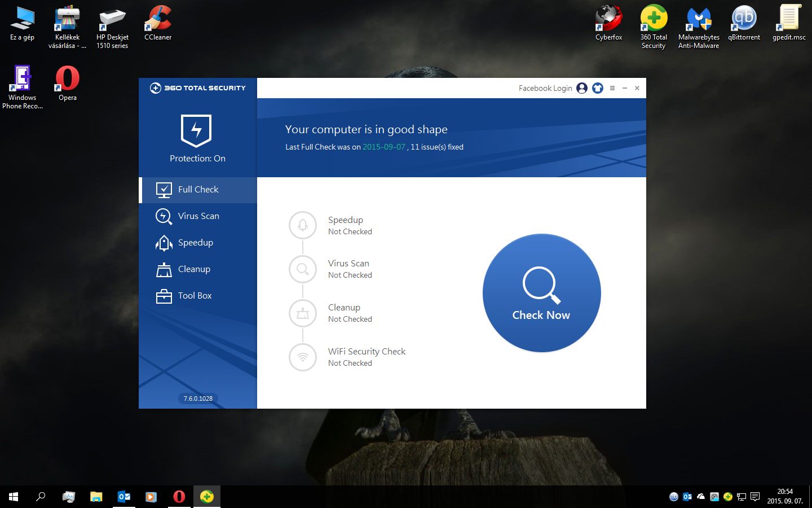The height and width of the screenshot is (508, 812).
Task: Click the 360 Total Security logo
Action: click(198, 88)
